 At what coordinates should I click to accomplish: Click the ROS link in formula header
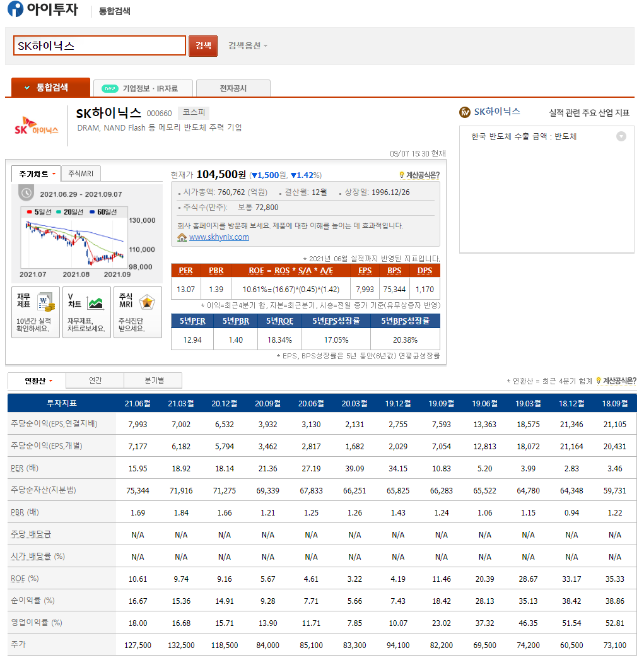(282, 271)
